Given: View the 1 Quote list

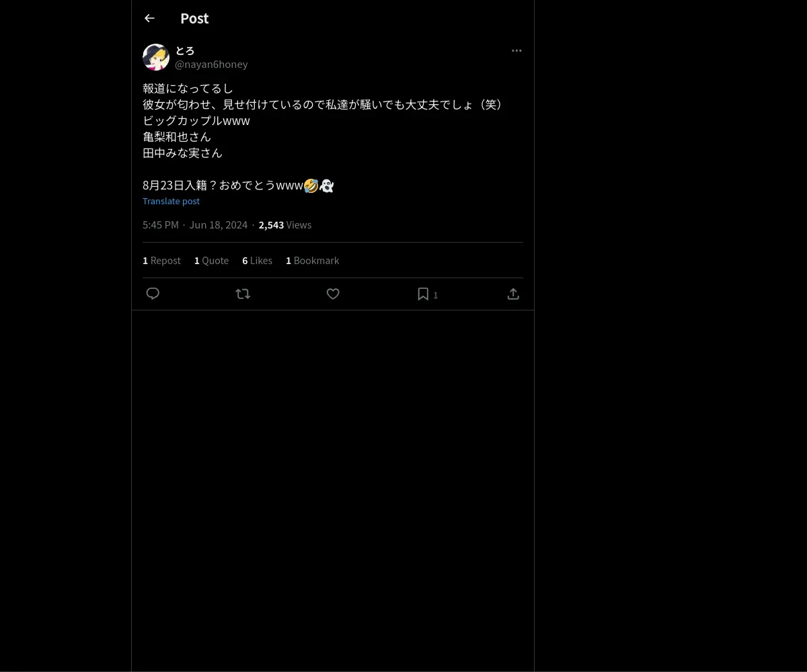Looking at the screenshot, I should click(x=211, y=260).
